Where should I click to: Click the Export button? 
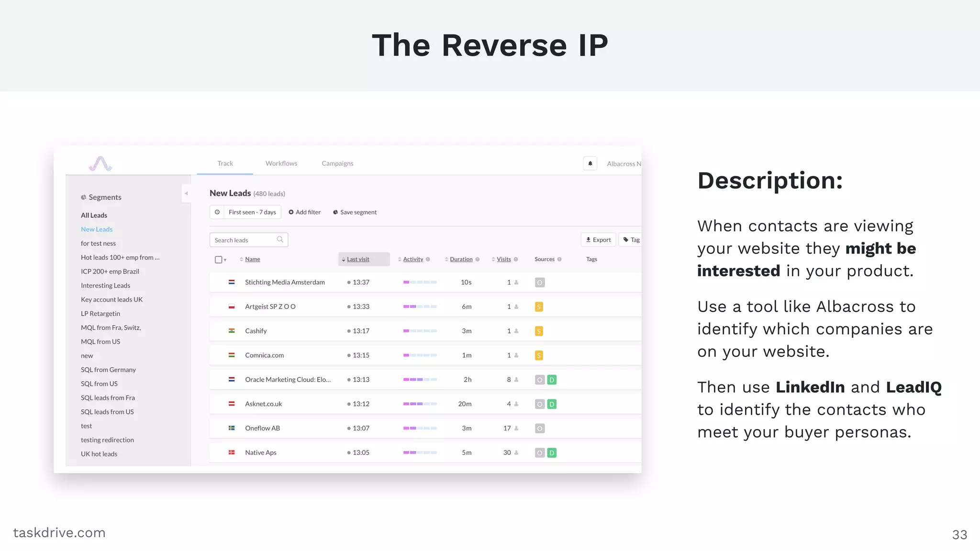tap(598, 240)
